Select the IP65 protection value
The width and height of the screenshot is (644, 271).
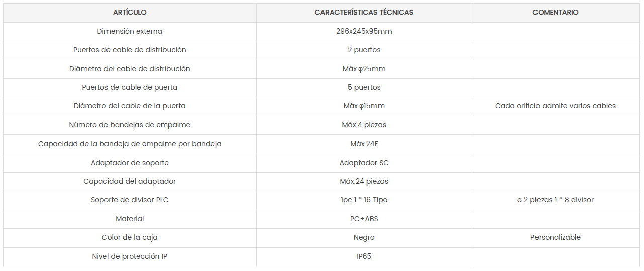(x=364, y=256)
